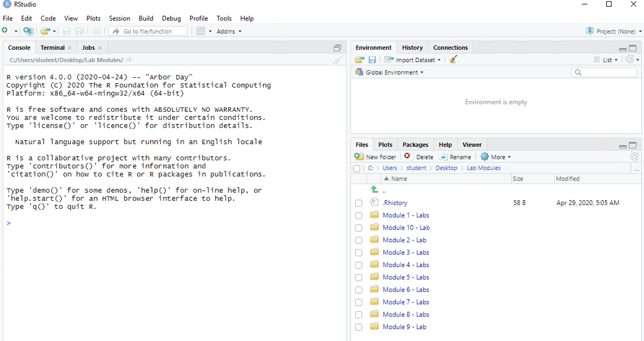Click the Load Workspace folder icon
The image size is (644, 341).
point(359,60)
